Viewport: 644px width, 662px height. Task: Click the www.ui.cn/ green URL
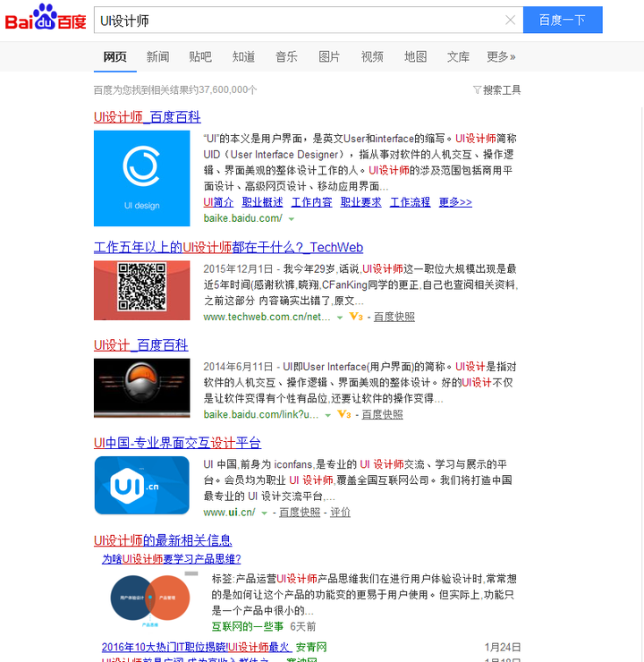point(229,513)
